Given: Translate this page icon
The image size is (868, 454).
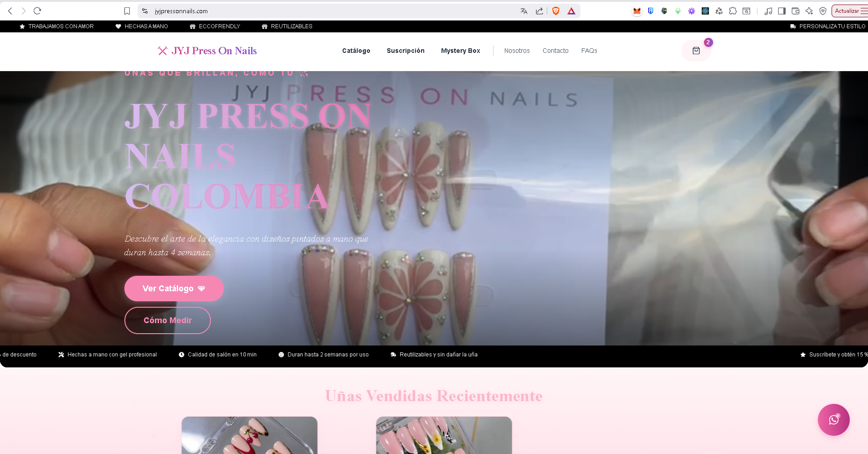Looking at the screenshot, I should [524, 11].
